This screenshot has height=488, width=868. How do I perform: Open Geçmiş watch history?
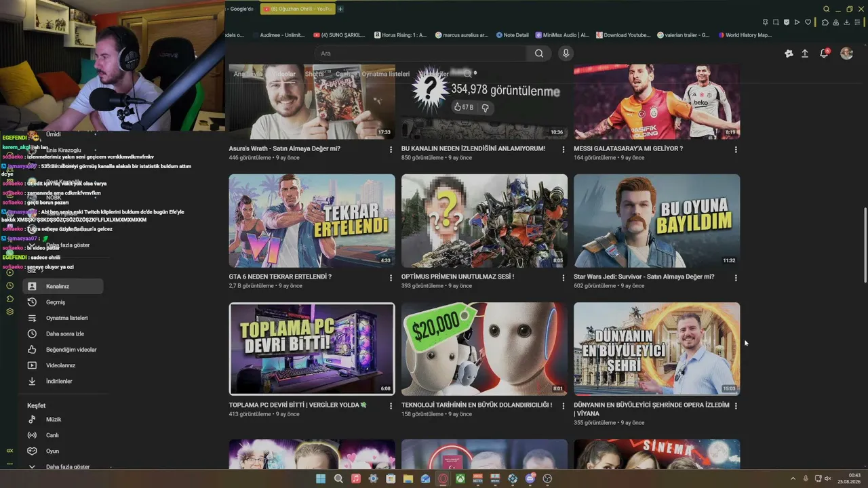point(63,302)
